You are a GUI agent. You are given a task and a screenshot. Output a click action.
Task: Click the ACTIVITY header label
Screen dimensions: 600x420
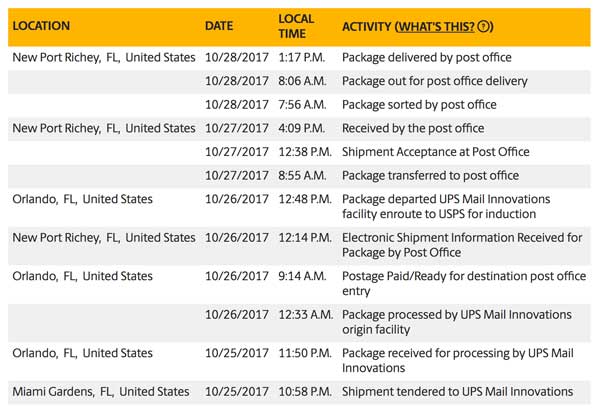(367, 27)
